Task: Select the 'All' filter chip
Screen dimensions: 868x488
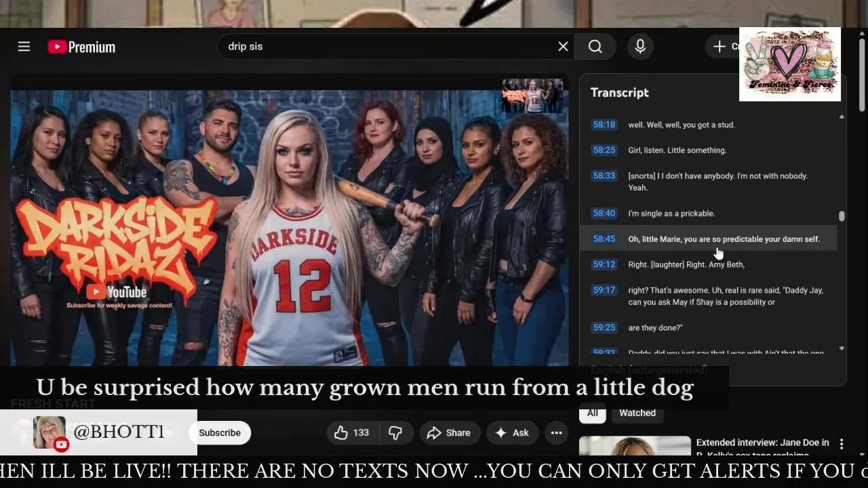Action: 593,413
